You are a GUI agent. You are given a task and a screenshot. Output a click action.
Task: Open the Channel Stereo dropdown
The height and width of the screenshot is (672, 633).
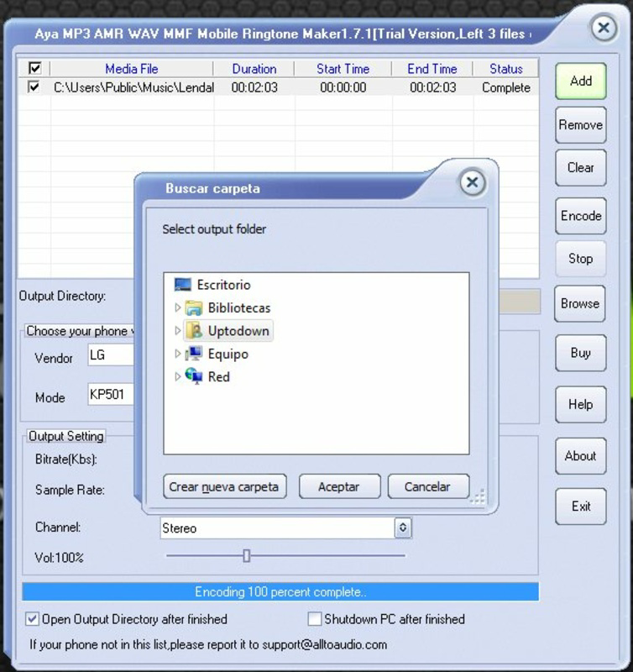pos(403,528)
